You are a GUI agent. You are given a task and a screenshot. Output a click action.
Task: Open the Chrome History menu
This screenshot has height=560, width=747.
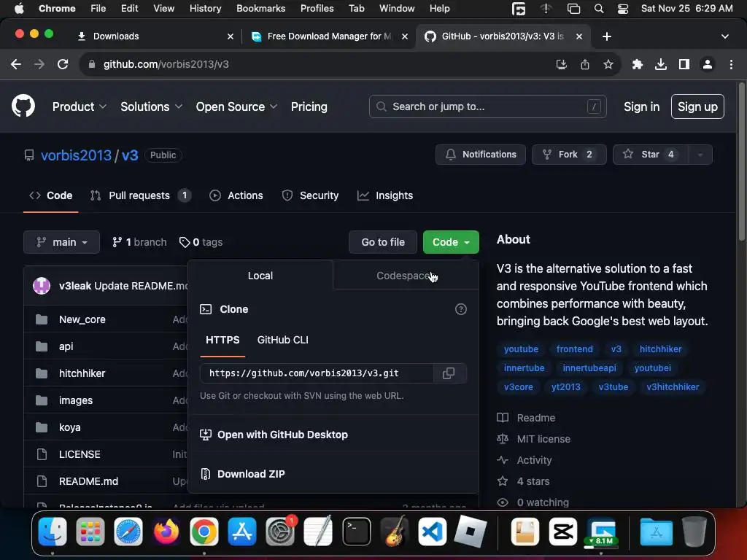click(205, 9)
